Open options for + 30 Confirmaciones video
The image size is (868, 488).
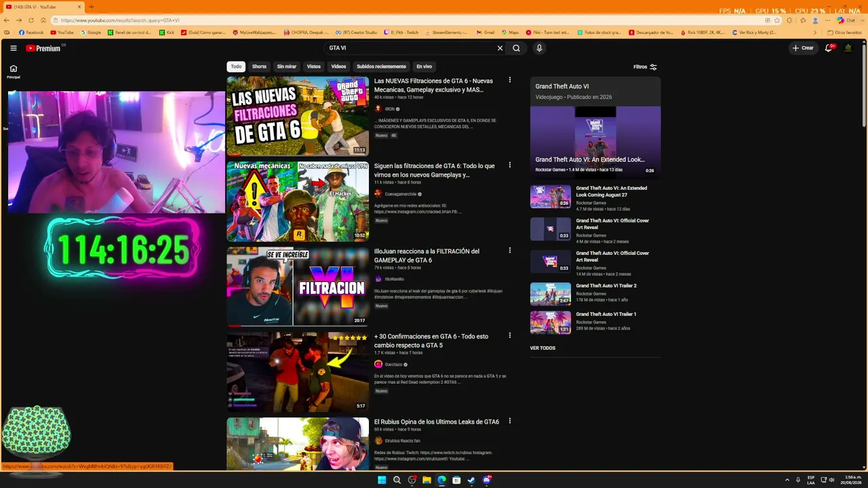(x=510, y=335)
